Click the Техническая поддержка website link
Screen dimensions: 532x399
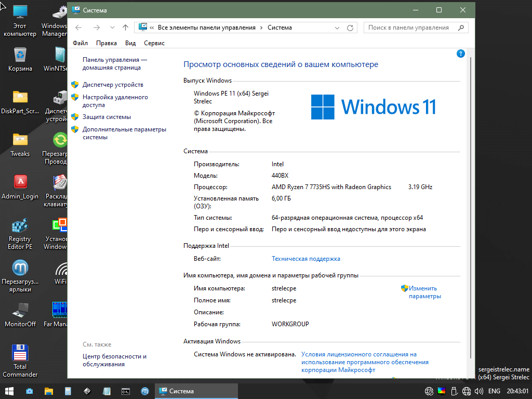point(305,259)
